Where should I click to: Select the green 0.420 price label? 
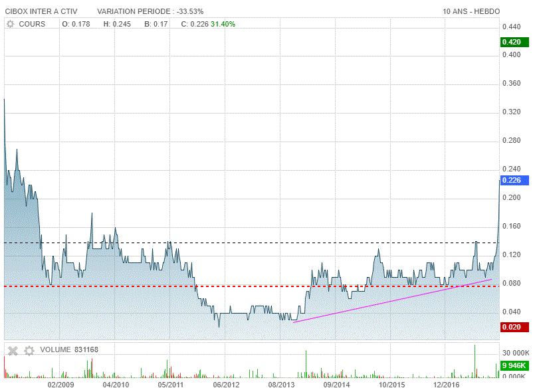(514, 42)
